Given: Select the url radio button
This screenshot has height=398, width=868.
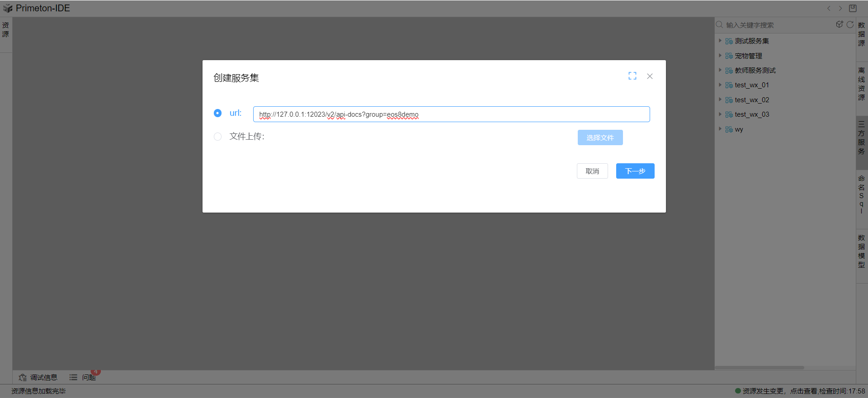Looking at the screenshot, I should (x=217, y=113).
